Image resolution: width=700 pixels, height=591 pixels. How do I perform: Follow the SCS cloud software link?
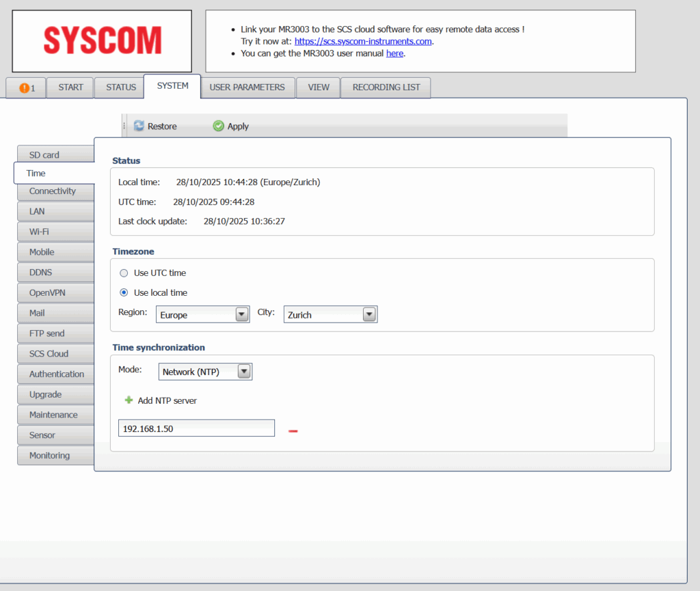[362, 41]
